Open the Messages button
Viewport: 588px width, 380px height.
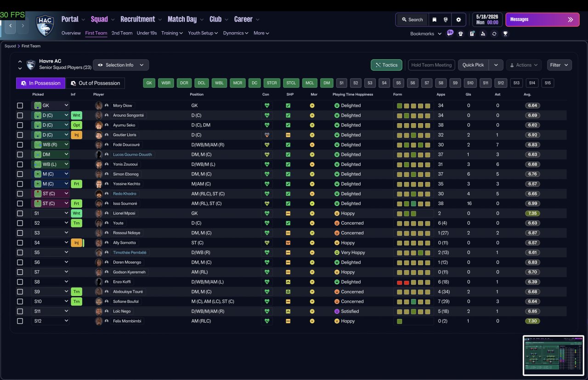click(x=543, y=20)
